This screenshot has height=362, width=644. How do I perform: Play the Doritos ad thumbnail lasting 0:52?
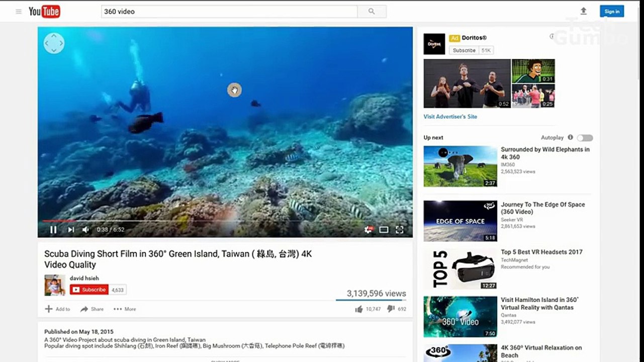coord(467,83)
